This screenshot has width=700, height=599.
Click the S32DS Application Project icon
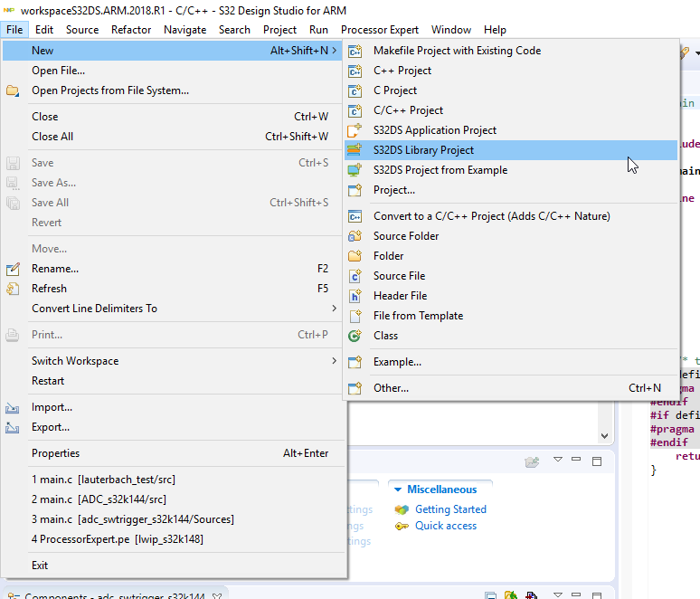pyautogui.click(x=355, y=130)
